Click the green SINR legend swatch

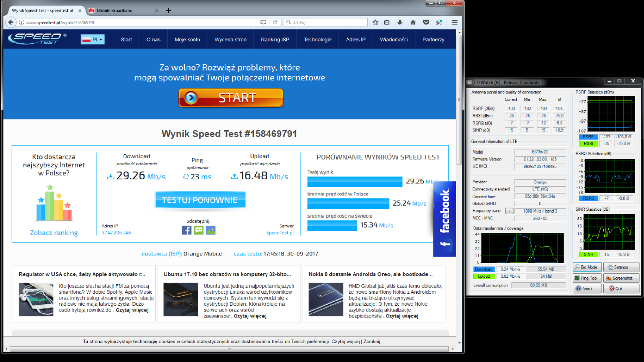[x=588, y=254]
